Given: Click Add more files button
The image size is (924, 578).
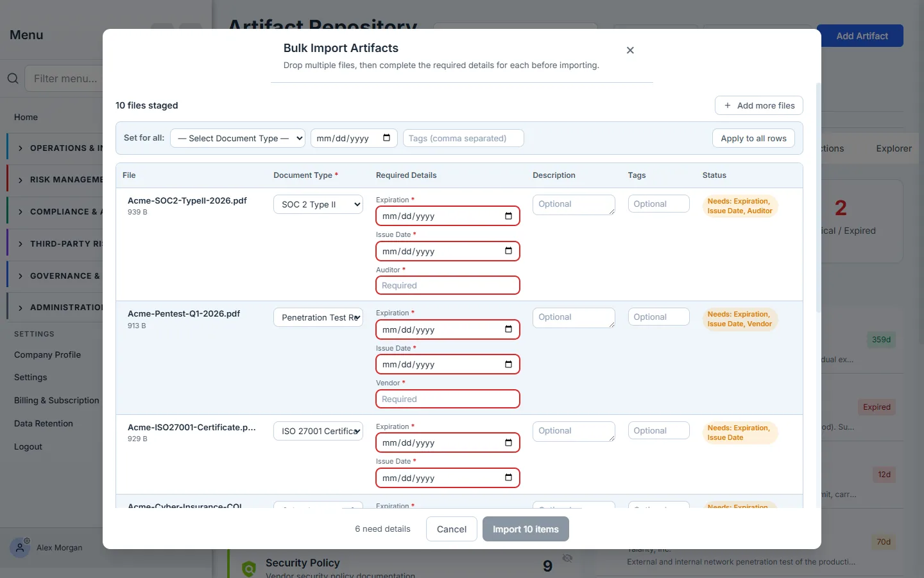Looking at the screenshot, I should click(x=759, y=105).
